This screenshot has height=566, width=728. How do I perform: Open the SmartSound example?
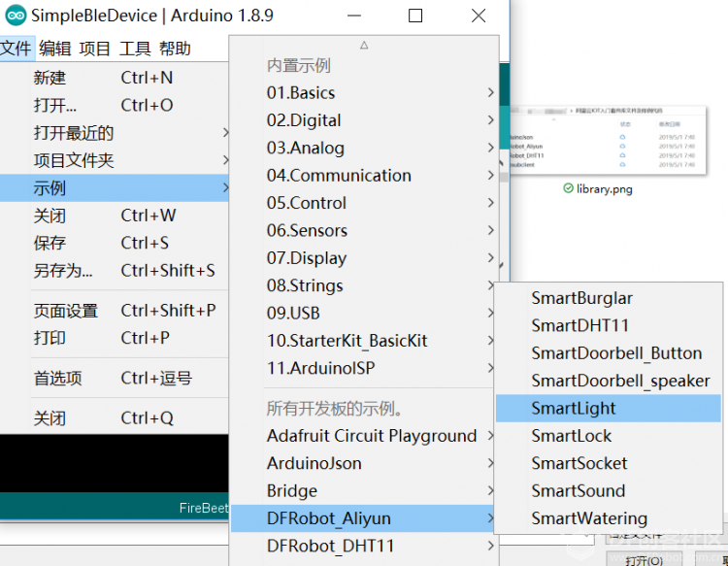(x=609, y=491)
